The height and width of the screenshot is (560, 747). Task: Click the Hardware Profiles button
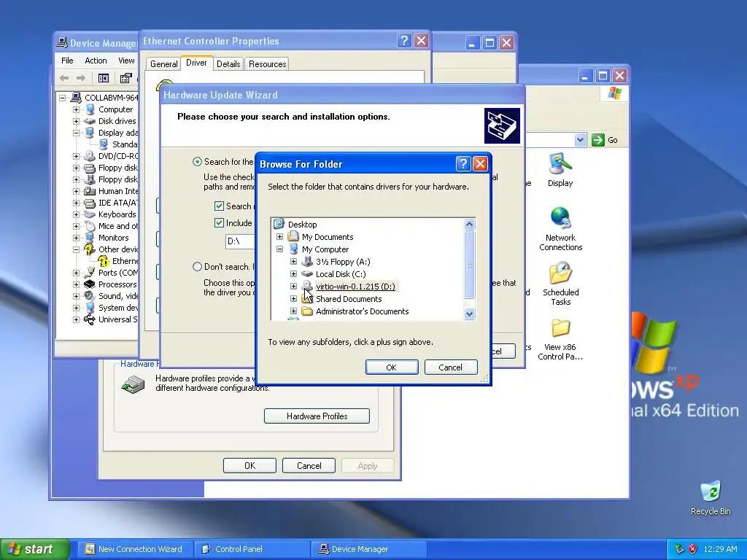tap(317, 416)
